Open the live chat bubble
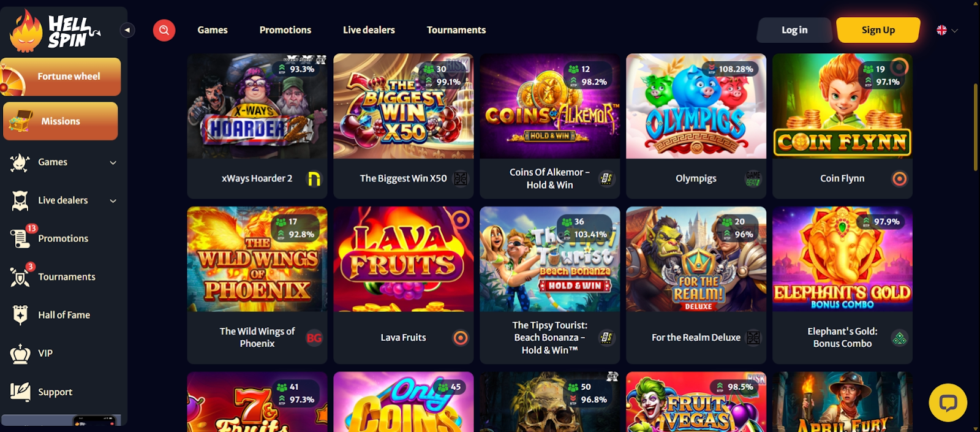Screen dimensions: 980x432 pyautogui.click(x=948, y=403)
